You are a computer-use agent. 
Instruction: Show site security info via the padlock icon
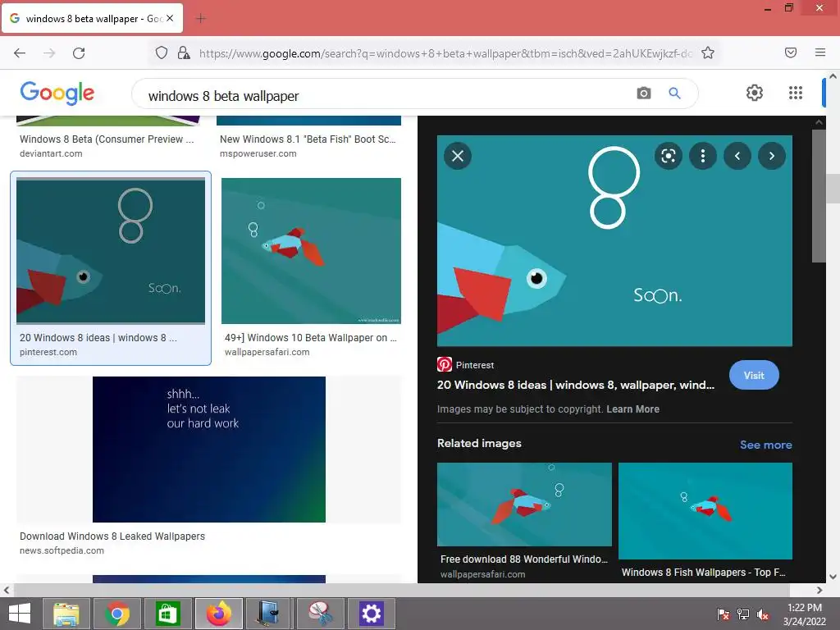click(x=184, y=52)
